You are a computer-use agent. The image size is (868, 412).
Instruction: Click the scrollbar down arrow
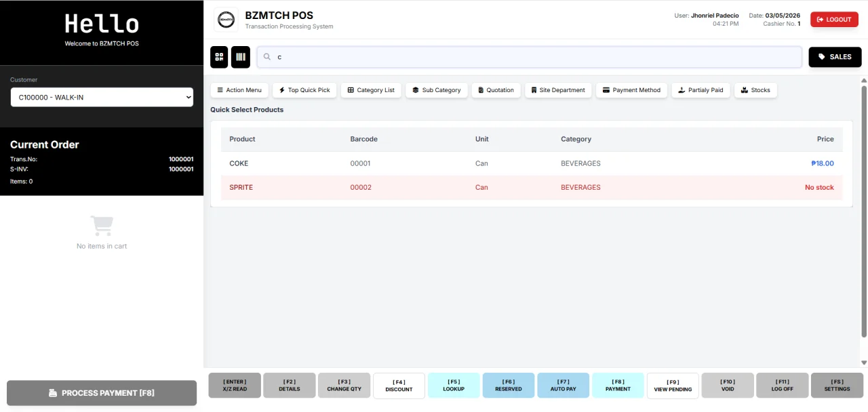click(x=864, y=363)
